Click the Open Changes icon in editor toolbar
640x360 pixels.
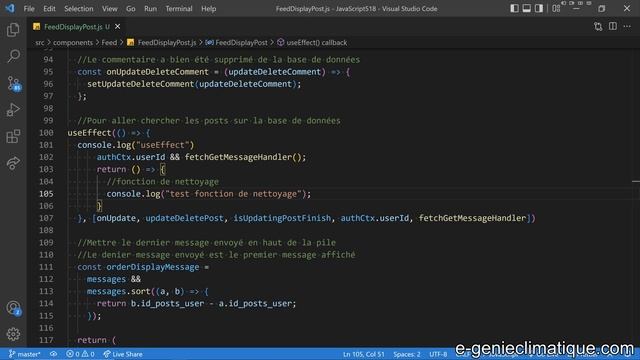[x=598, y=27]
